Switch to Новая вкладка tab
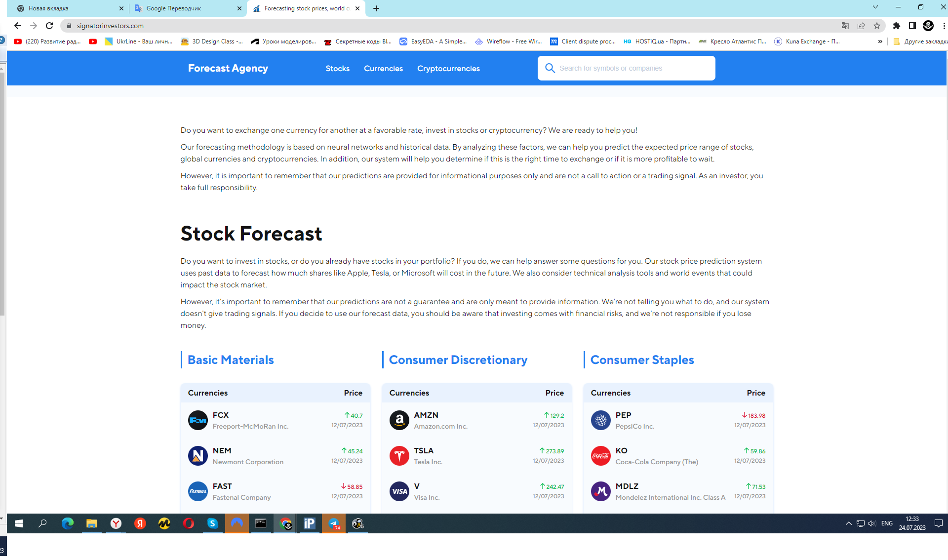 69,8
